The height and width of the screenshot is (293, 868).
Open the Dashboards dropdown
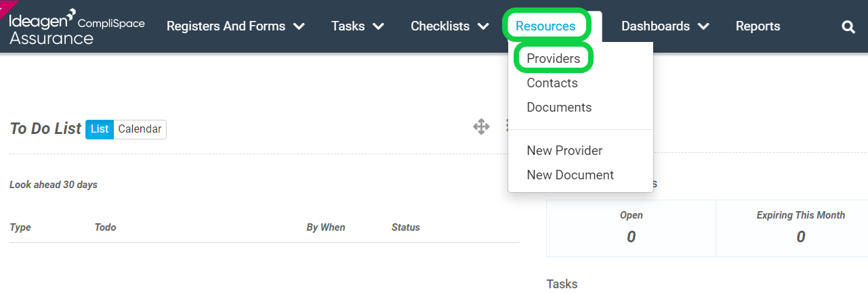[665, 26]
